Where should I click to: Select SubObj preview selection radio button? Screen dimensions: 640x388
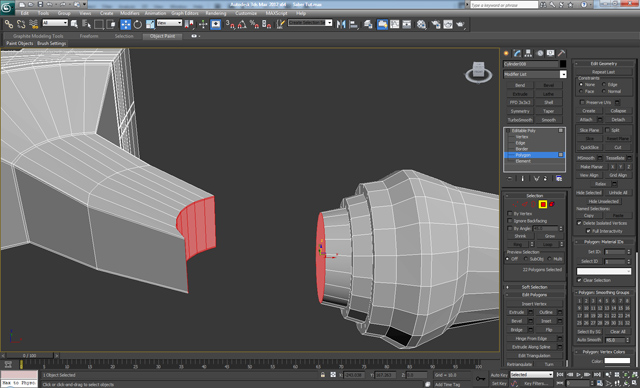[x=526, y=259]
